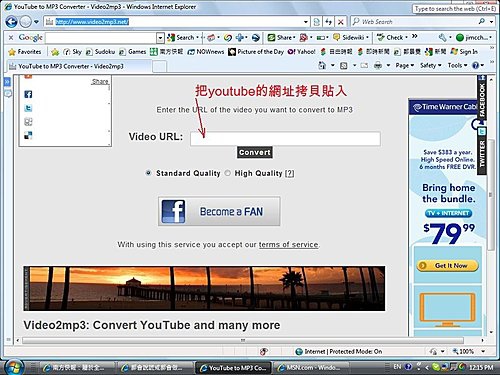Open Sidewiki in Google toolbar
The width and height of the screenshot is (500, 375).
click(351, 38)
